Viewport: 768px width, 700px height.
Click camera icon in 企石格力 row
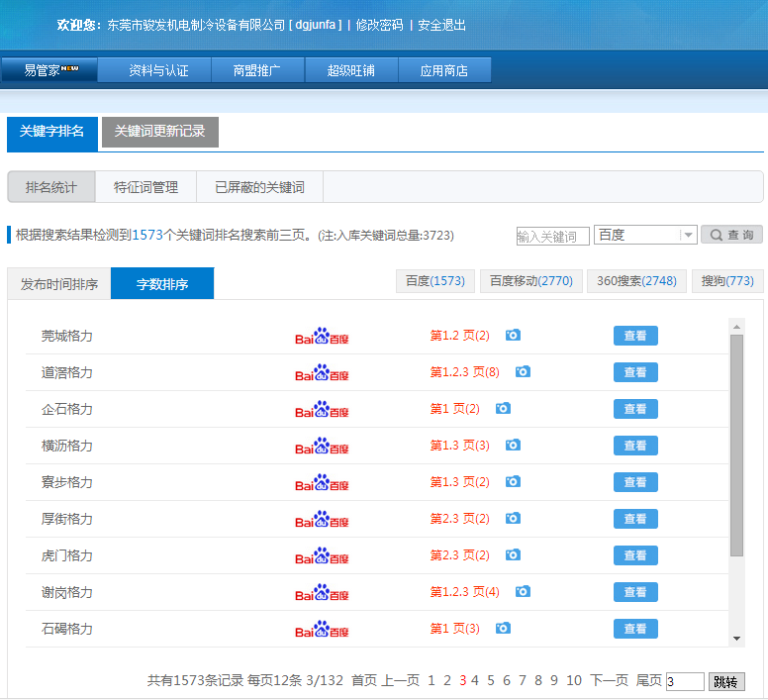[x=503, y=409]
